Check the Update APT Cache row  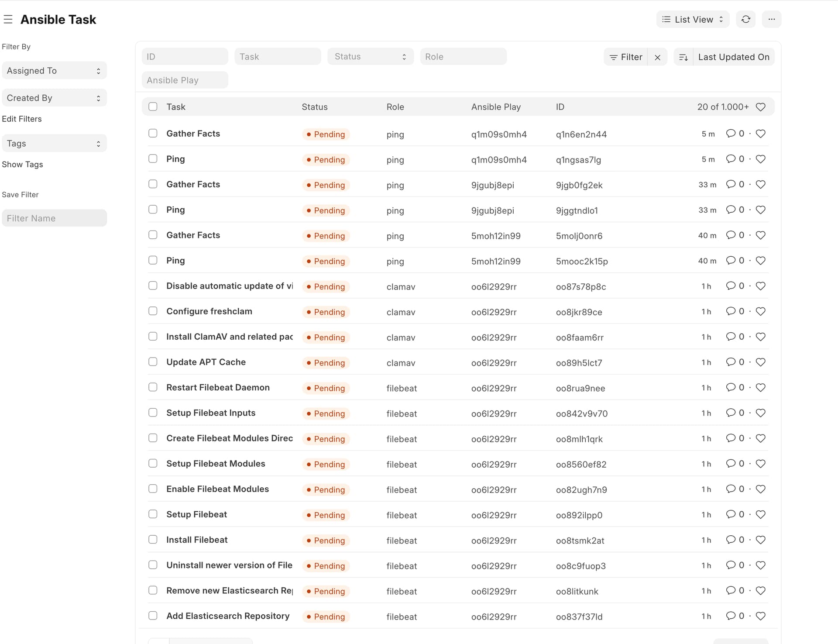pos(153,362)
